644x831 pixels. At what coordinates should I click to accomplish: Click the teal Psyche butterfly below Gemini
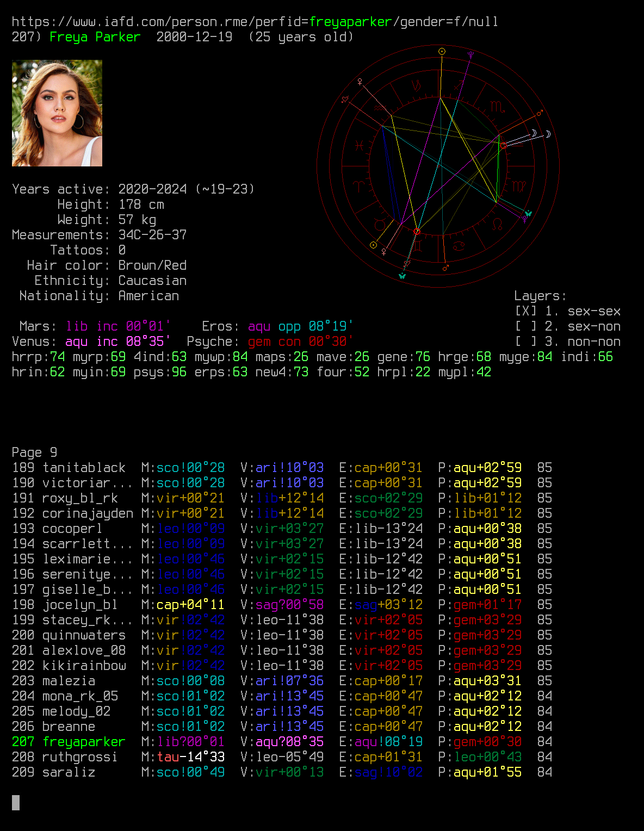tap(402, 276)
